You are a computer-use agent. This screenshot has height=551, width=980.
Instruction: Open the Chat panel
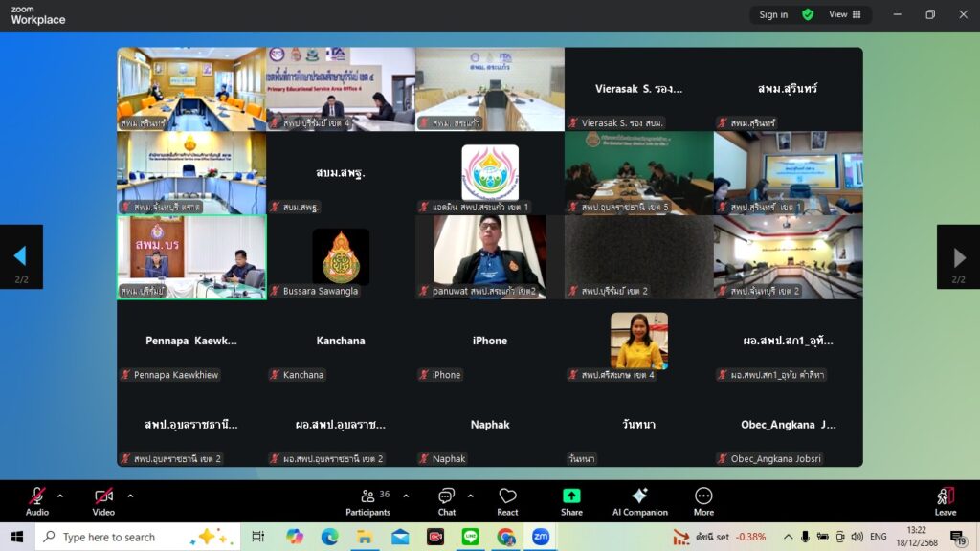pos(446,501)
